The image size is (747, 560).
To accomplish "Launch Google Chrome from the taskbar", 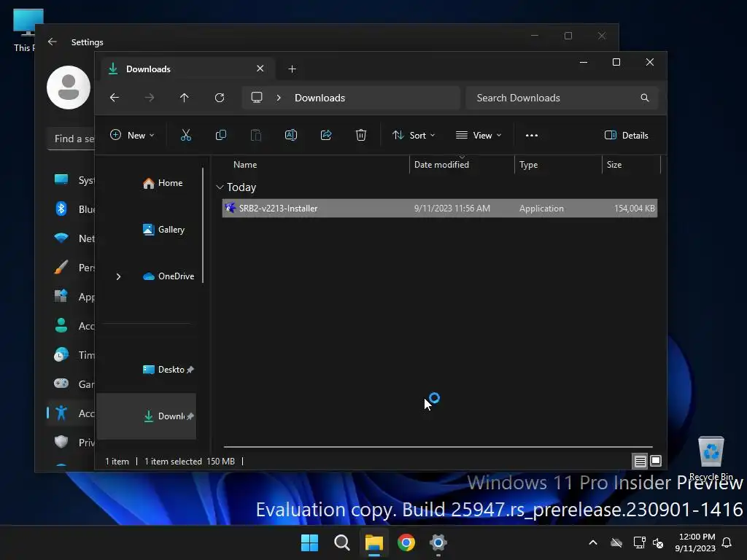I will [x=406, y=542].
